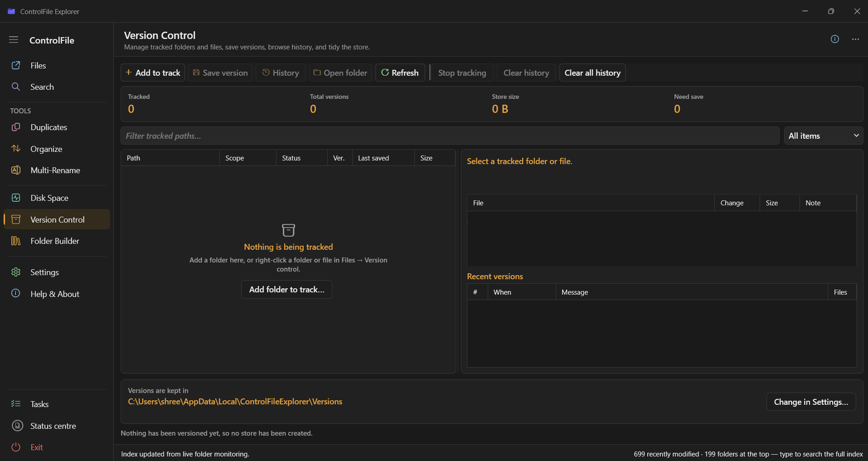Open the All items filter dropdown
This screenshot has height=461, width=868.
pos(824,136)
